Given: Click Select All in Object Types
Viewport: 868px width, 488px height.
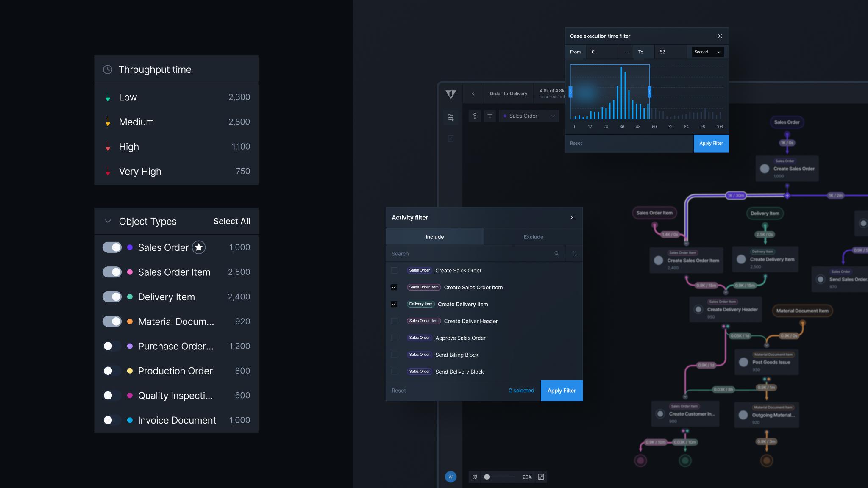Looking at the screenshot, I should [x=231, y=222].
